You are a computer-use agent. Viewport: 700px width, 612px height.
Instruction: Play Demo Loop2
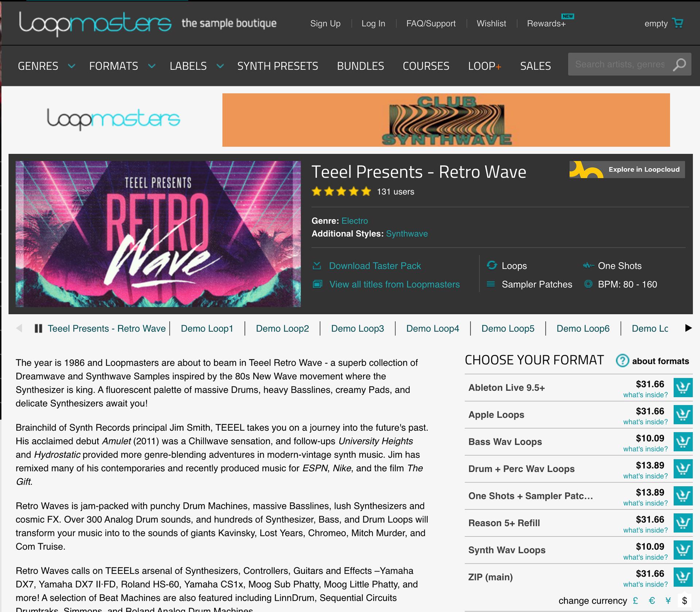coord(282,329)
